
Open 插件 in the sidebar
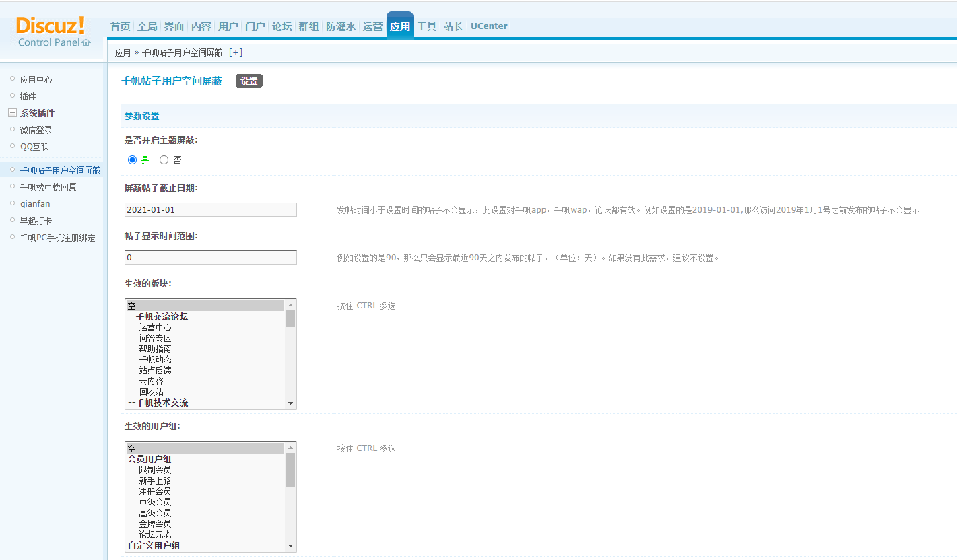tap(28, 96)
